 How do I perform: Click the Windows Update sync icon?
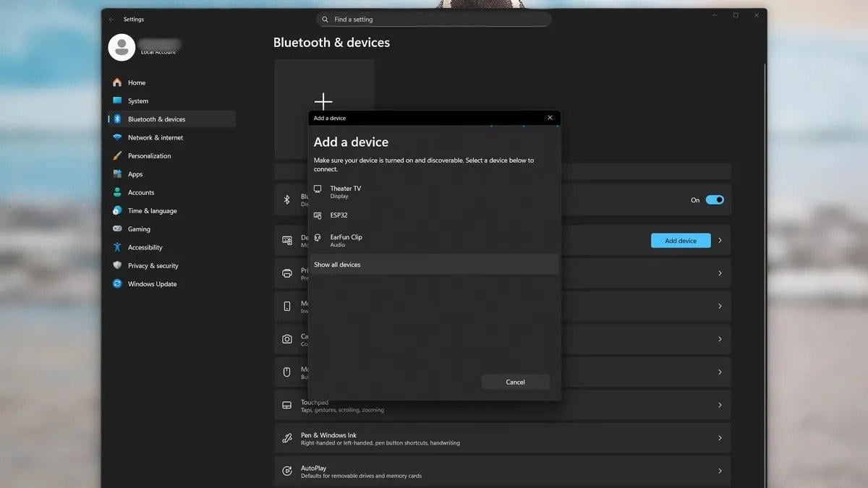(x=117, y=284)
